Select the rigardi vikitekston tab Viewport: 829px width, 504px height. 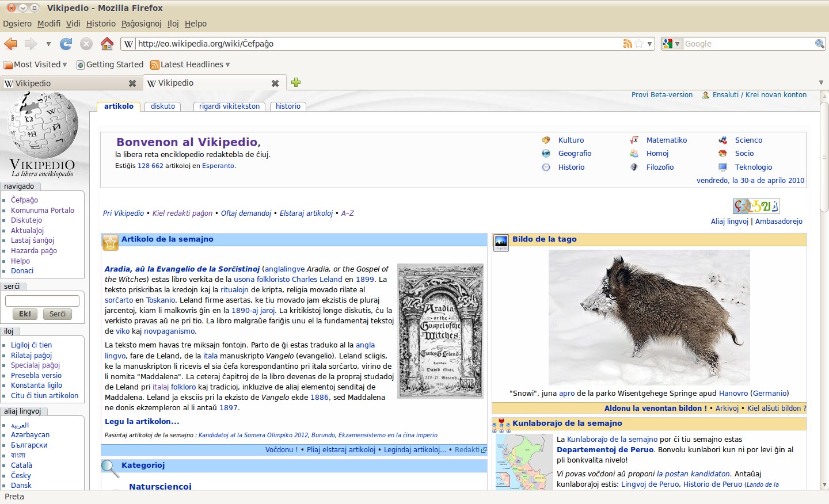click(x=230, y=106)
